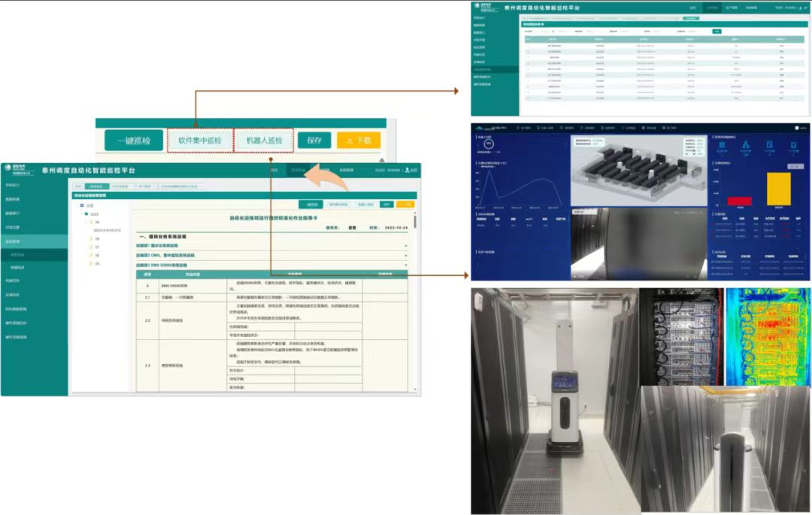Screen dimensions: 812x515
Task: Choose the enlarged 机器人巡检 button
Action: tap(264, 141)
